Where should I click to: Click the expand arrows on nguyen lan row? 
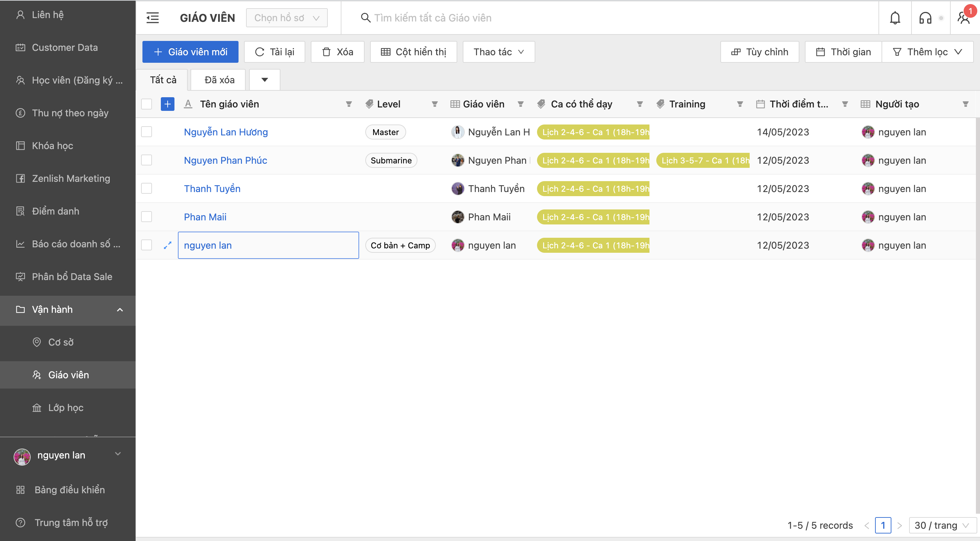[x=167, y=246]
